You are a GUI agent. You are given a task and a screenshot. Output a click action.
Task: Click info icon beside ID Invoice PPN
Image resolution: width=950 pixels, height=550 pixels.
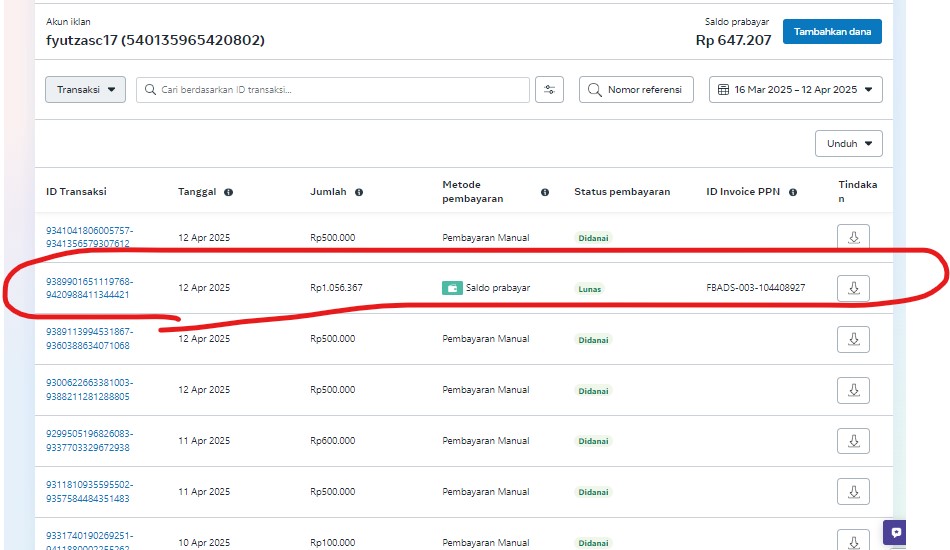(x=792, y=192)
